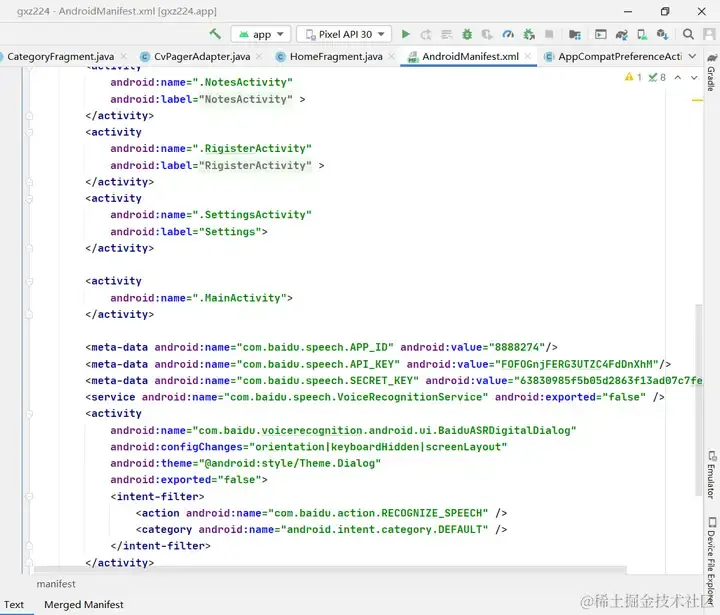Select the AndroidManifest.xml tab
Screen dimensions: 720x615
coord(470,56)
